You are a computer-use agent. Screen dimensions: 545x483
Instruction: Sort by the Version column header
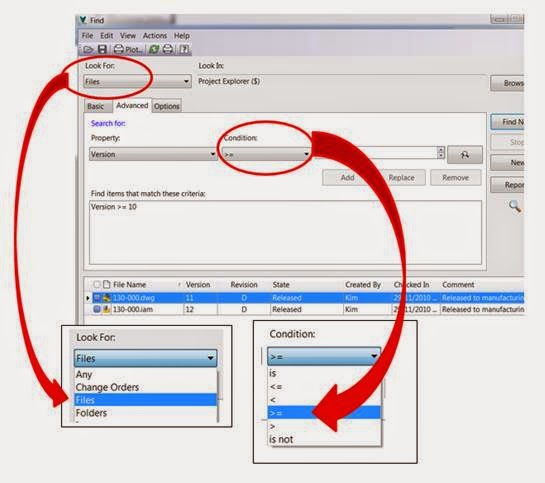click(x=198, y=285)
